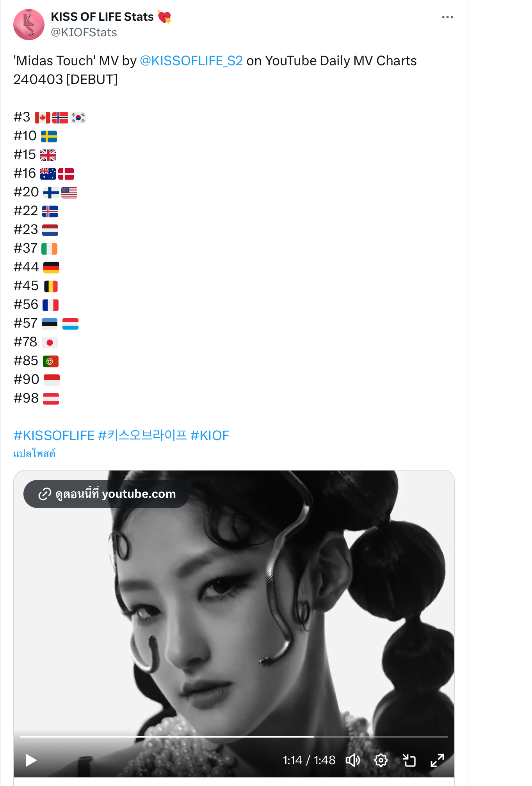Open the KISS OF LIFE Stats display name
532x786 pixels.
(102, 17)
